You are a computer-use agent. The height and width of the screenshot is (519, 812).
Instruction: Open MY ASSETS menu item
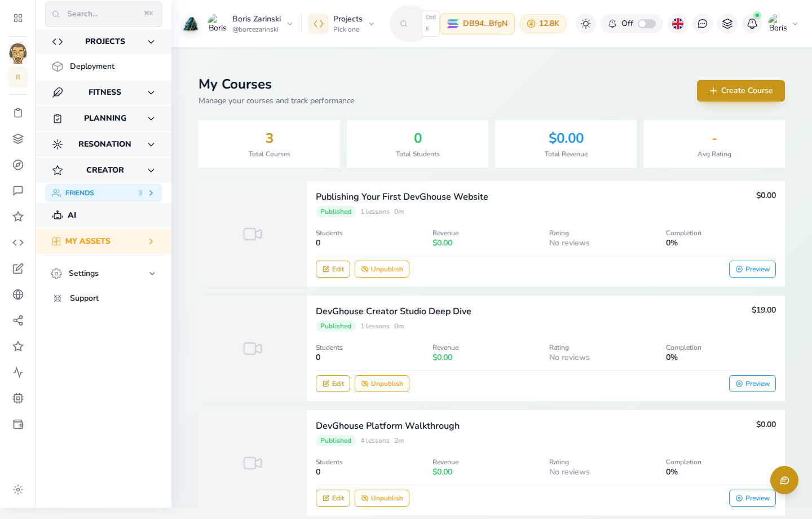104,241
